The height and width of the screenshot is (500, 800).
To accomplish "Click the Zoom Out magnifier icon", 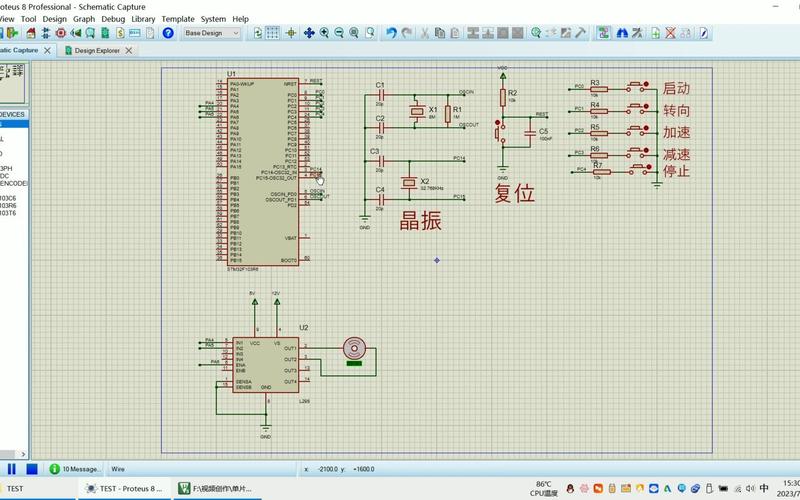I will click(x=340, y=33).
